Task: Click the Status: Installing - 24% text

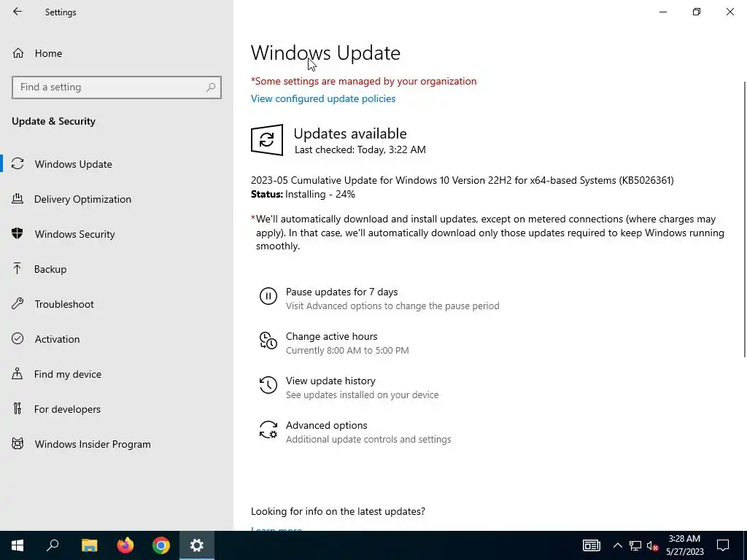Action: pyautogui.click(x=303, y=194)
